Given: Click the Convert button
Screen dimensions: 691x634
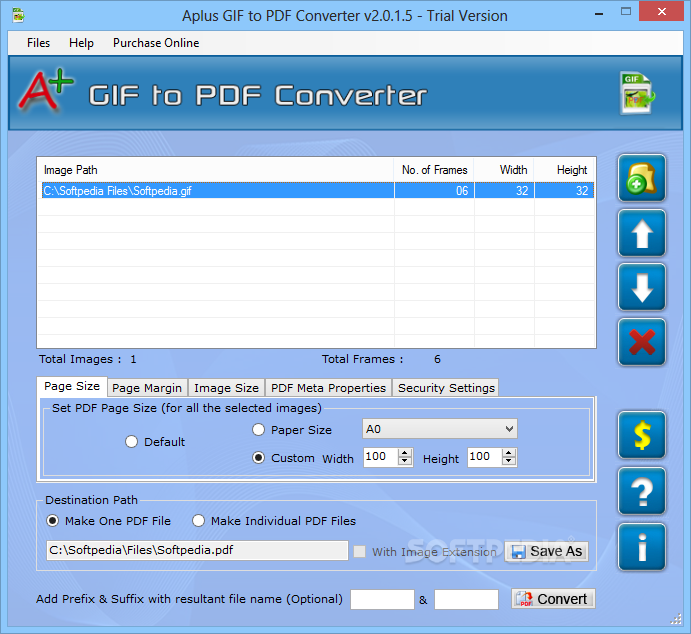Looking at the screenshot, I should pyautogui.click(x=554, y=599).
